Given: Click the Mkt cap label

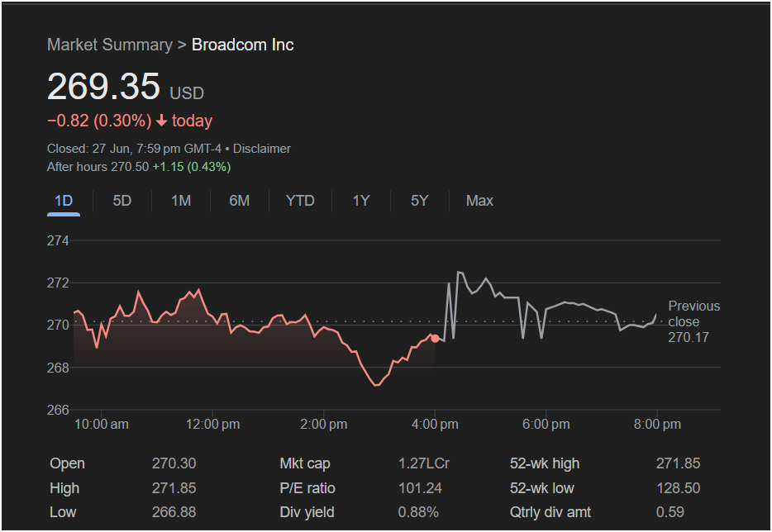Looking at the screenshot, I should [x=305, y=463].
